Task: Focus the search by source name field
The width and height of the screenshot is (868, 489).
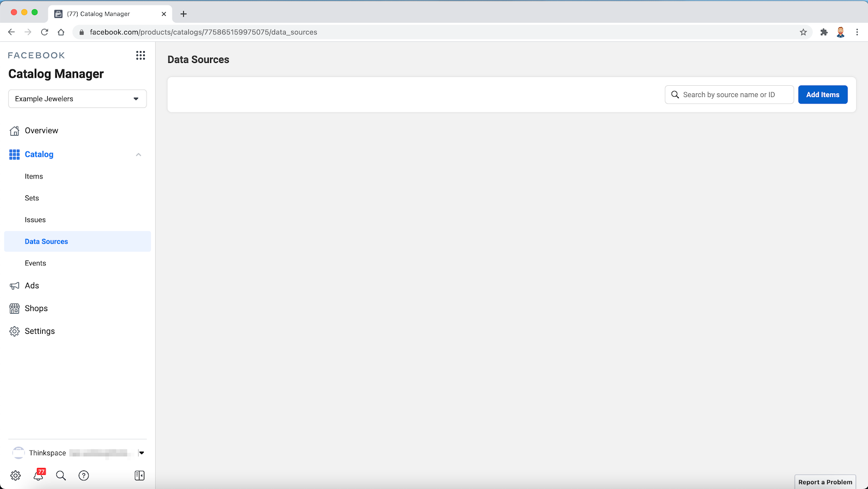Action: [729, 94]
